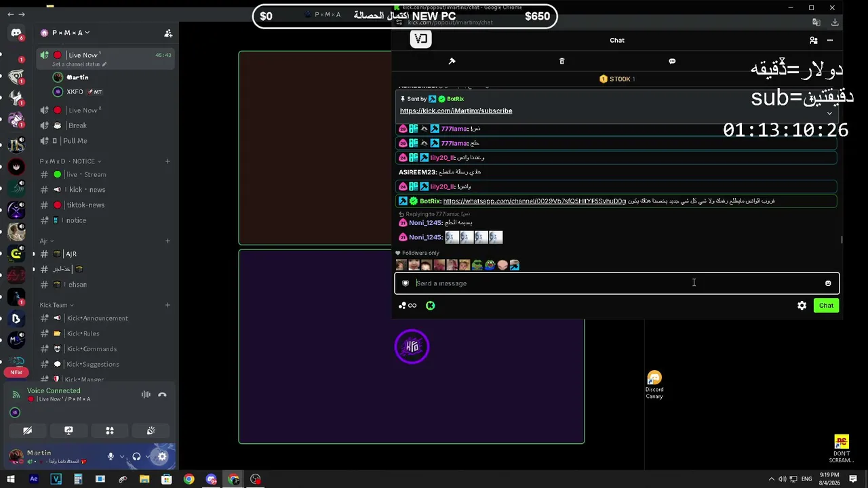Open the live・Stream text channel
The height and width of the screenshot is (488, 868).
pos(106,174)
